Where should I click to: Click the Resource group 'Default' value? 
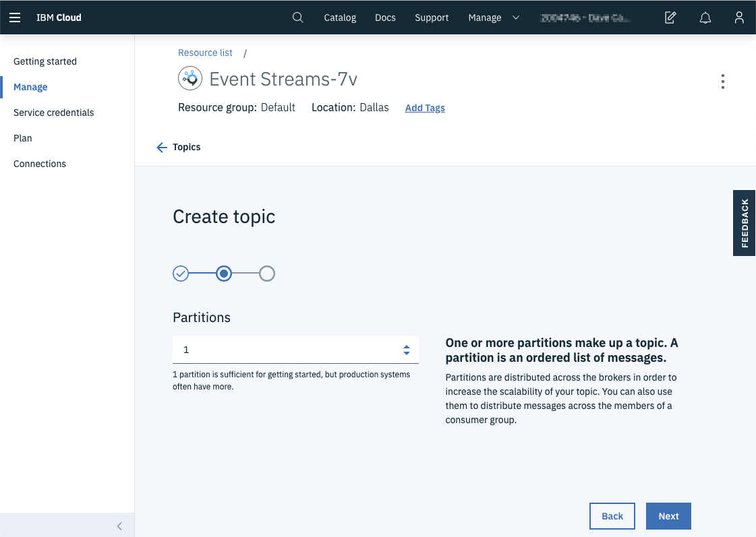278,107
